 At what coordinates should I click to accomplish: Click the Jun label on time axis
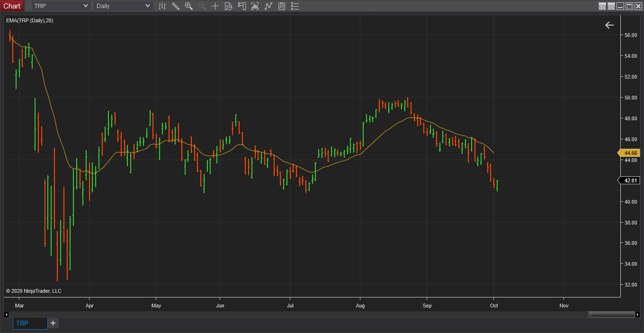(220, 306)
